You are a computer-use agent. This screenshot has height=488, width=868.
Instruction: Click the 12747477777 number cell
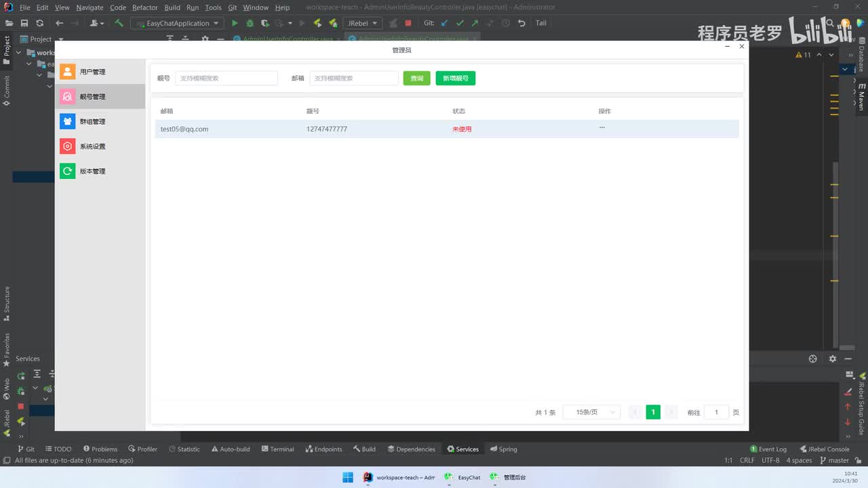tap(327, 129)
